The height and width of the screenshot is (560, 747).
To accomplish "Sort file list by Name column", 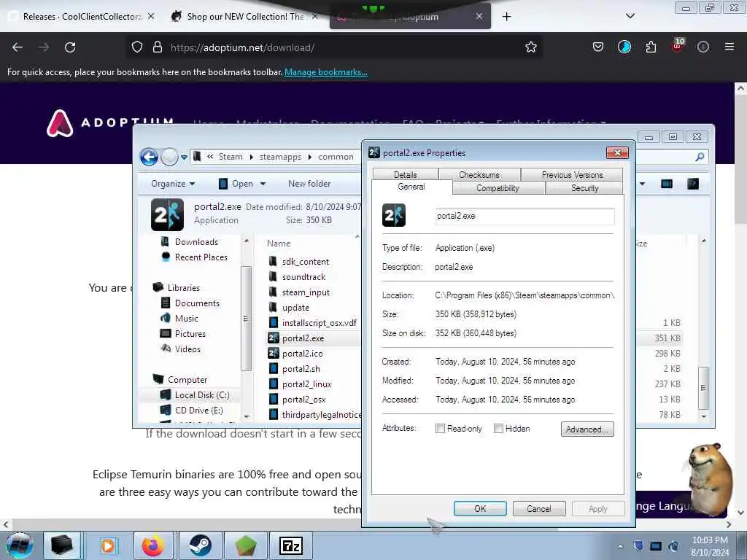I will click(x=279, y=244).
